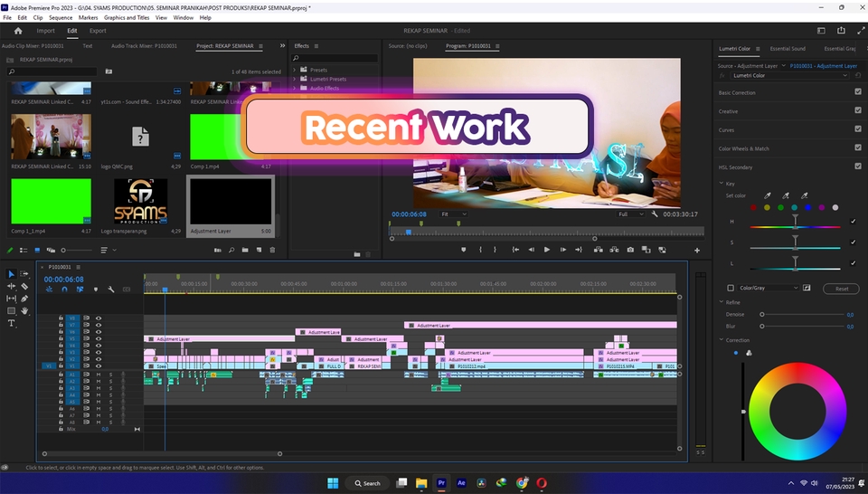Screen dimensions: 868x494
Task: Toggle timeline Snap magnet icon
Action: tap(65, 290)
